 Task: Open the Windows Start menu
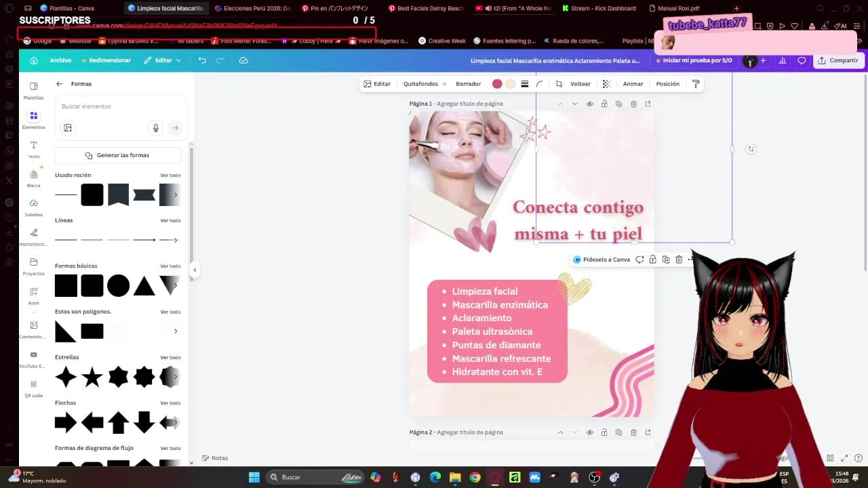point(254,477)
